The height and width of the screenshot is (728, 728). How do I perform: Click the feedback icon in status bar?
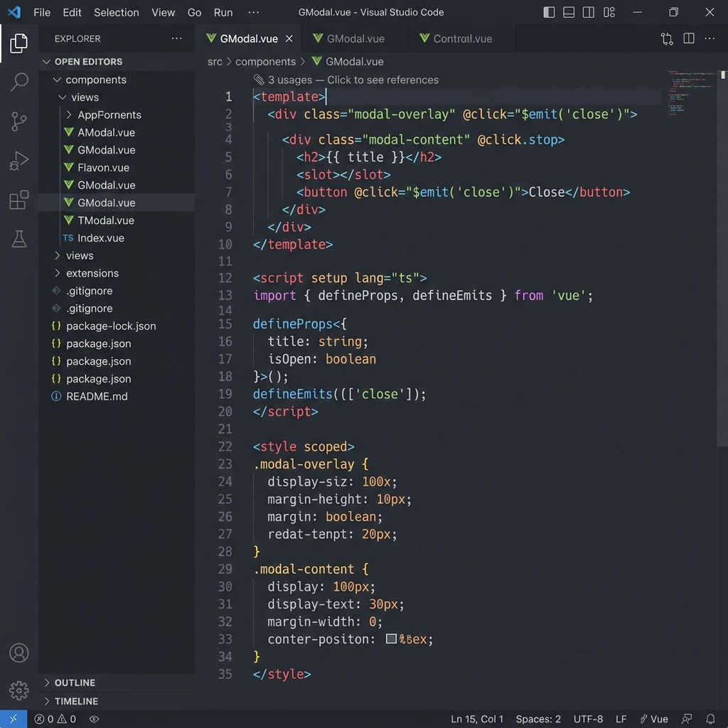(x=687, y=719)
